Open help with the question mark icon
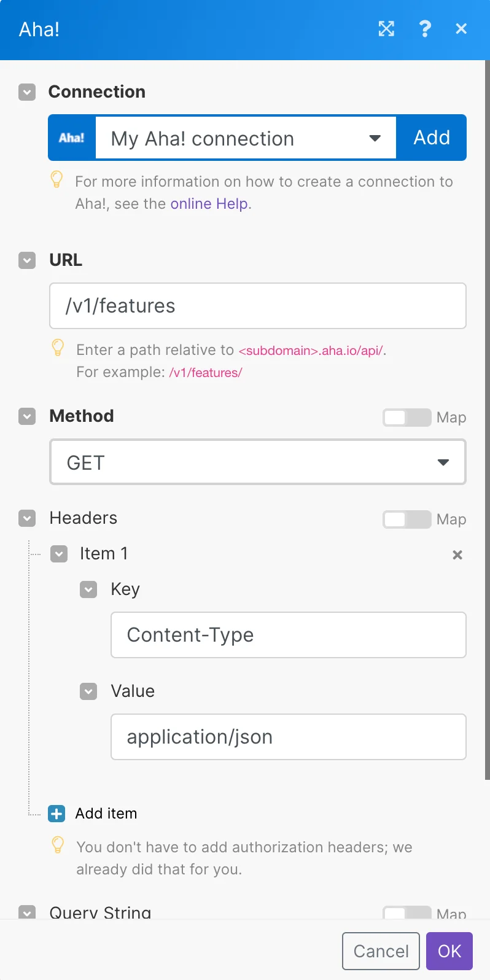Viewport: 490px width, 980px height. pyautogui.click(x=425, y=29)
